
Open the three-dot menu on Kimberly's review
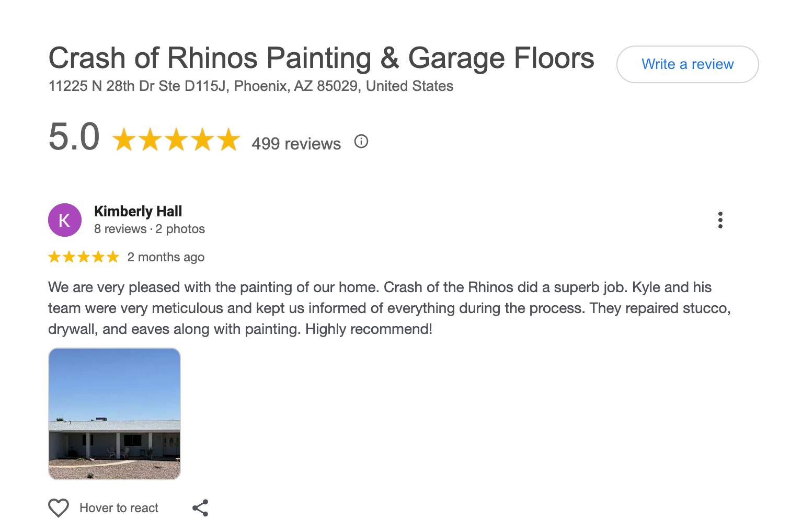[x=720, y=220]
